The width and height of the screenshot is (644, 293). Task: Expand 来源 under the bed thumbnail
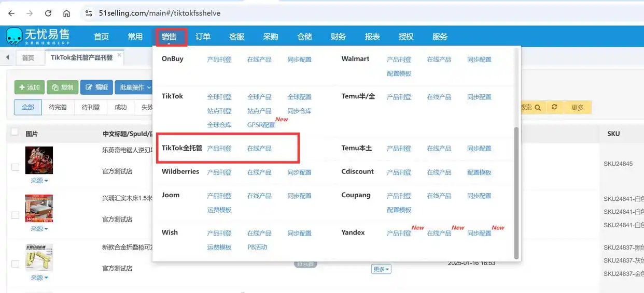[x=39, y=229]
